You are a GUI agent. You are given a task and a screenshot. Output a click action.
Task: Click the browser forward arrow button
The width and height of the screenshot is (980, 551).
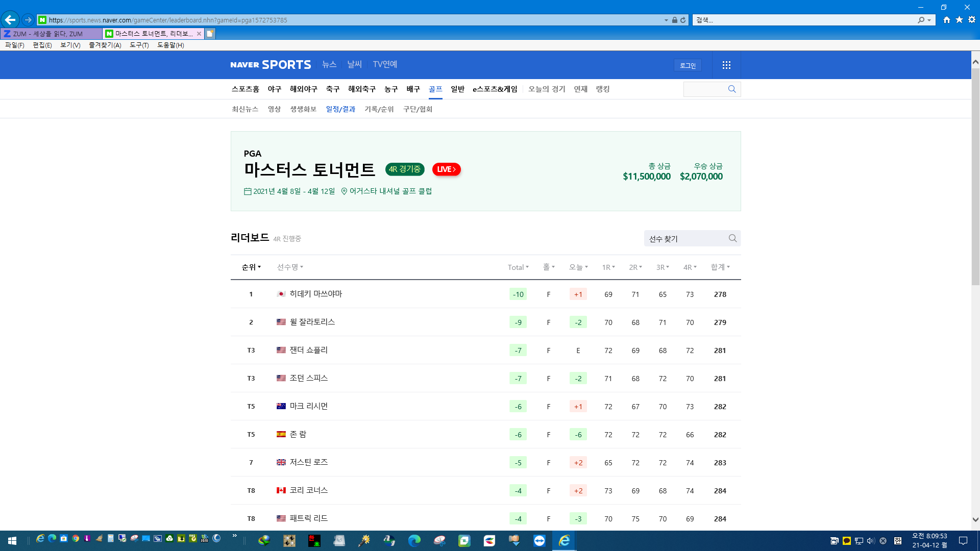pyautogui.click(x=28, y=20)
